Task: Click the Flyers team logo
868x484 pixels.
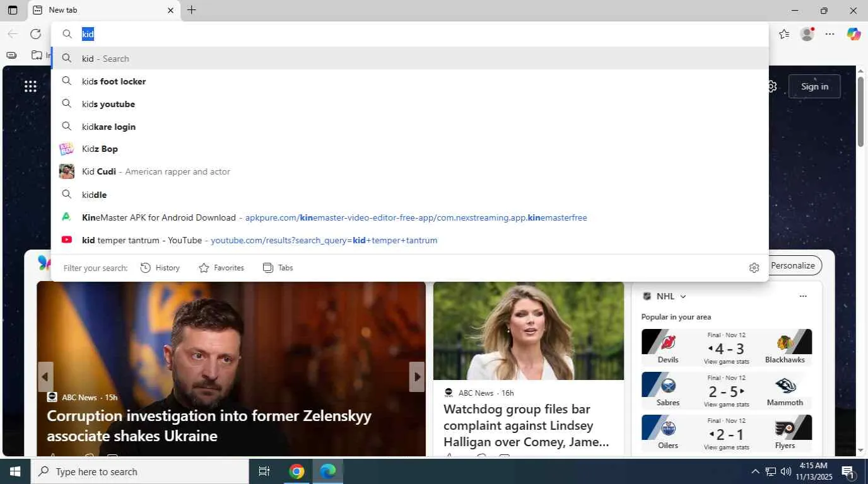Action: point(785,429)
